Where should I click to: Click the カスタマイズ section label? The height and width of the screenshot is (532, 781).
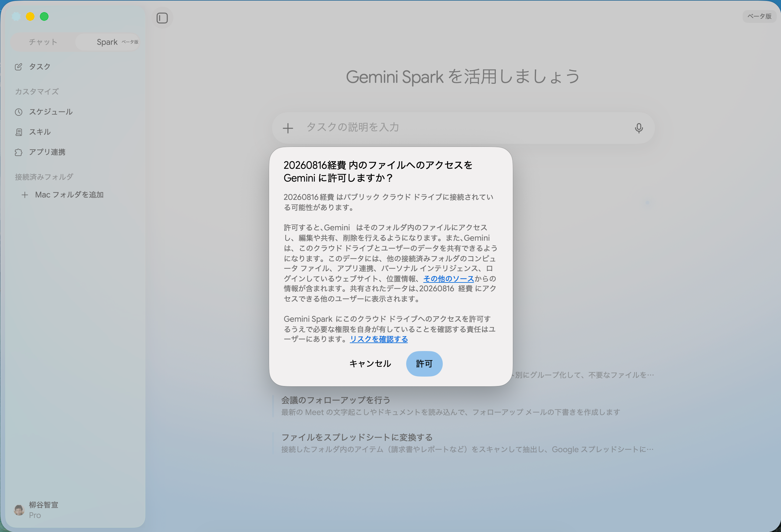click(x=37, y=92)
